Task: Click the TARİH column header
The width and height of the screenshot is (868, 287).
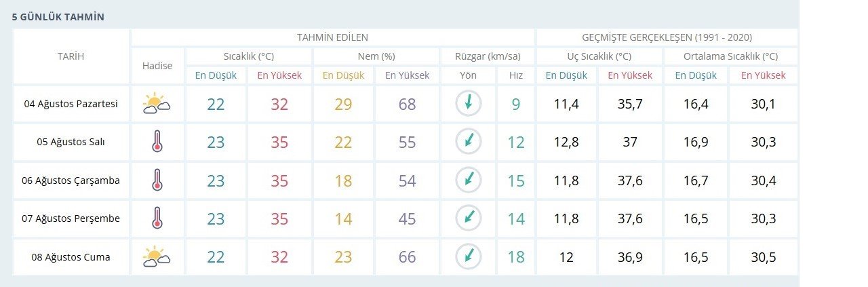Action: click(71, 56)
